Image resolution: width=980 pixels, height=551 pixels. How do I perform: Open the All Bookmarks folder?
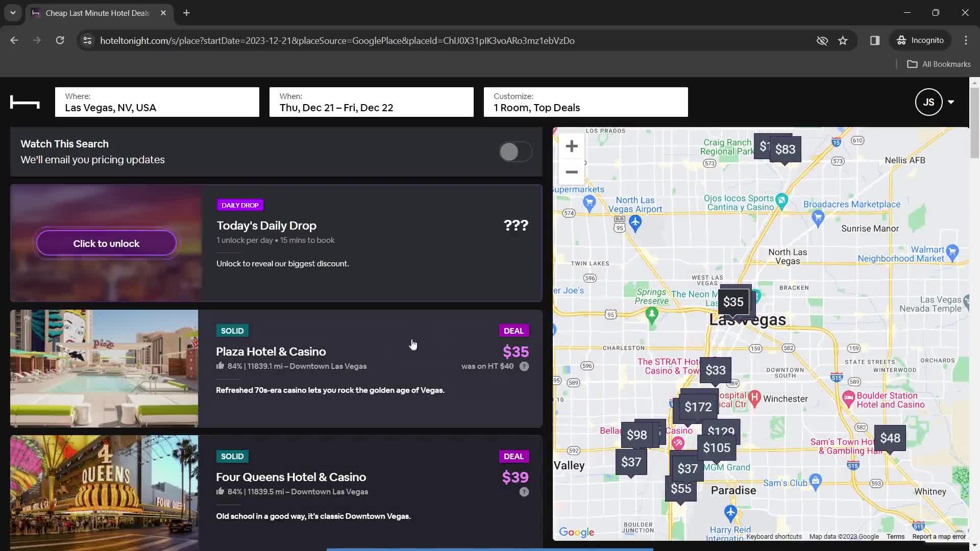click(939, 64)
